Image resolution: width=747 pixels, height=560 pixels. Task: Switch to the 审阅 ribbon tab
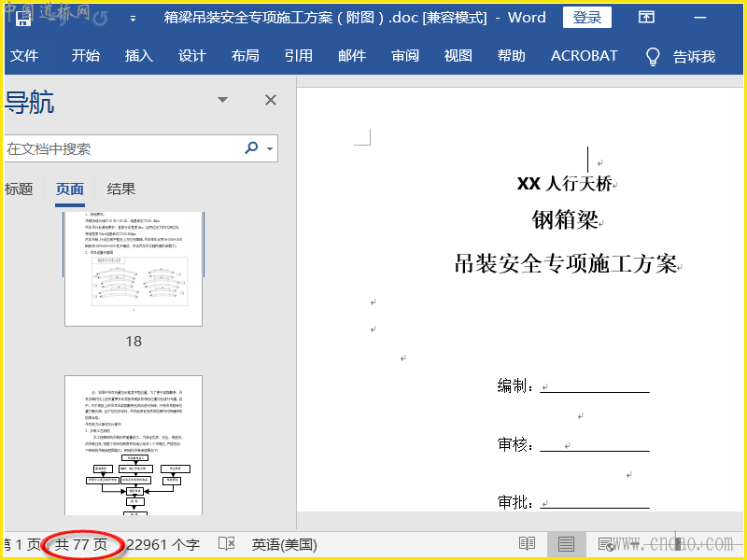pos(405,56)
